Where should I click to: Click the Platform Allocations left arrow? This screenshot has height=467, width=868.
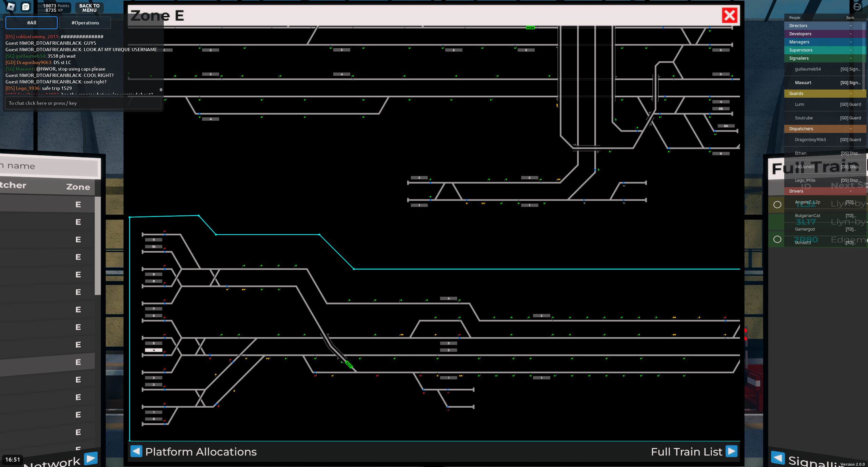[136, 451]
